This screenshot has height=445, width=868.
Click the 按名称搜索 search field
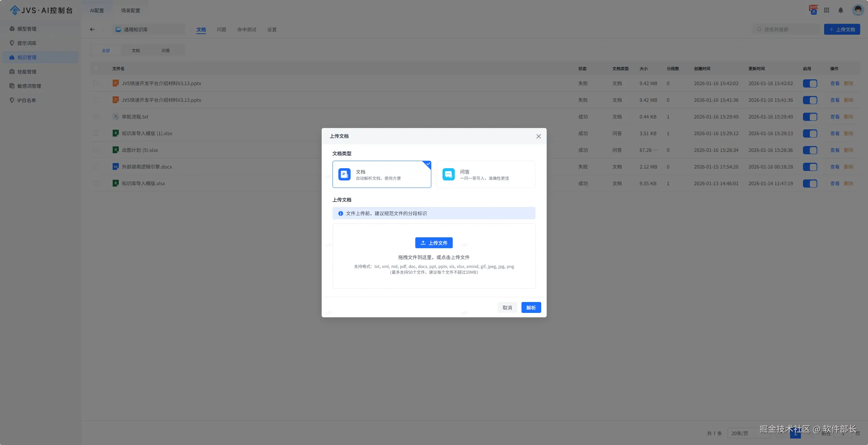(x=786, y=30)
